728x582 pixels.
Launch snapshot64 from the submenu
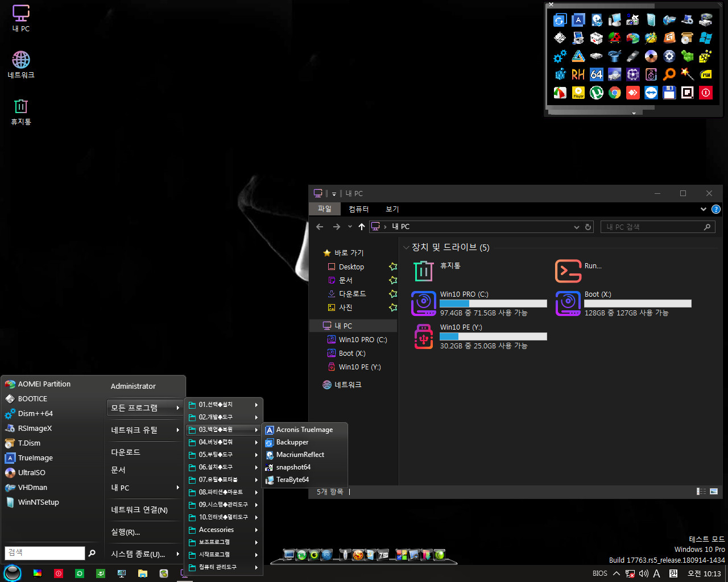point(304,467)
